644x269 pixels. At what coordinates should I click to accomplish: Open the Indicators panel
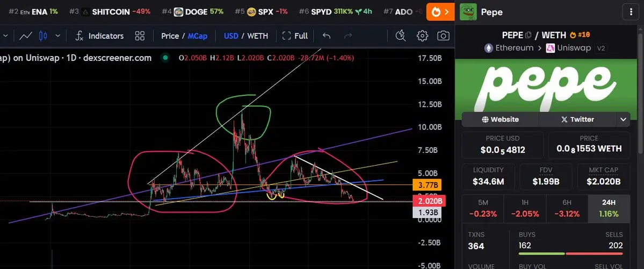pyautogui.click(x=99, y=36)
